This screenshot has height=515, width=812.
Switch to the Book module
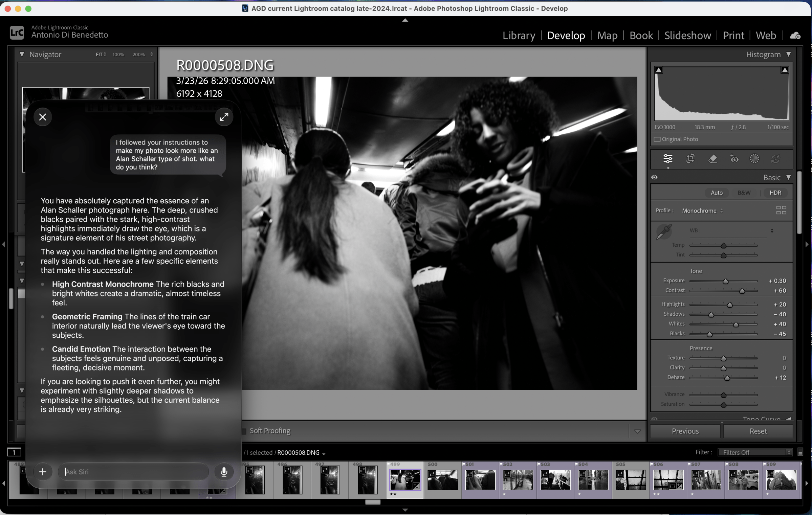click(641, 35)
